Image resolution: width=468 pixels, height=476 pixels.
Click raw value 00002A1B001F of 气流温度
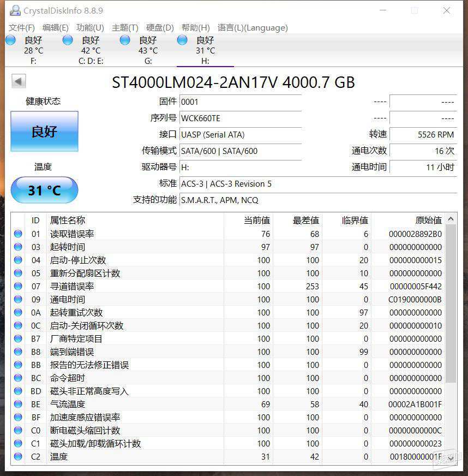(x=415, y=404)
